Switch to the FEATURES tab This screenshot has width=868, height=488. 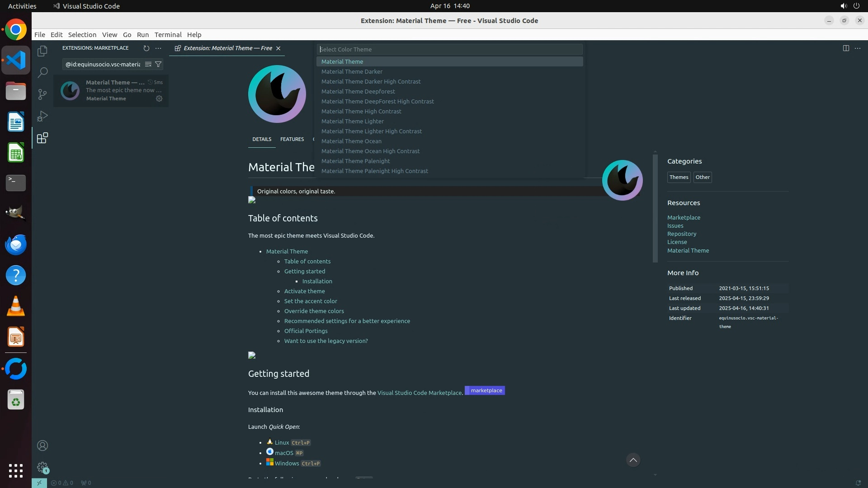pyautogui.click(x=292, y=139)
